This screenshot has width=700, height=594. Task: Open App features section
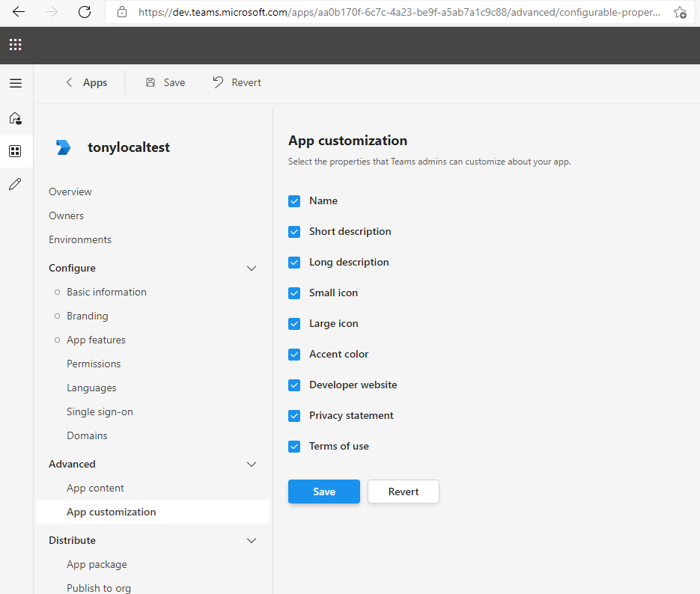click(96, 340)
